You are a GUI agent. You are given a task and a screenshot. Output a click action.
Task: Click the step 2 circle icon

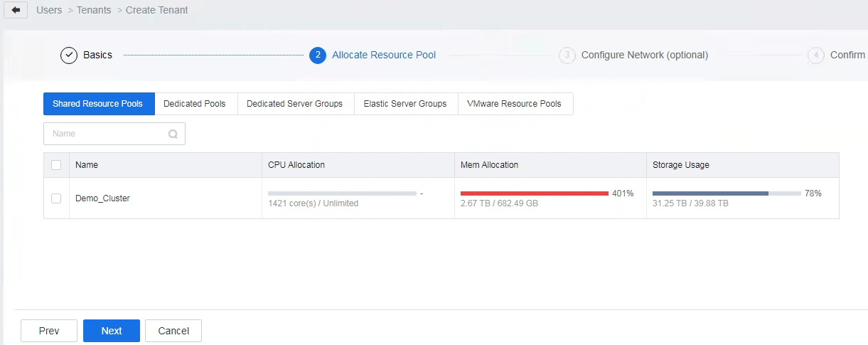318,55
